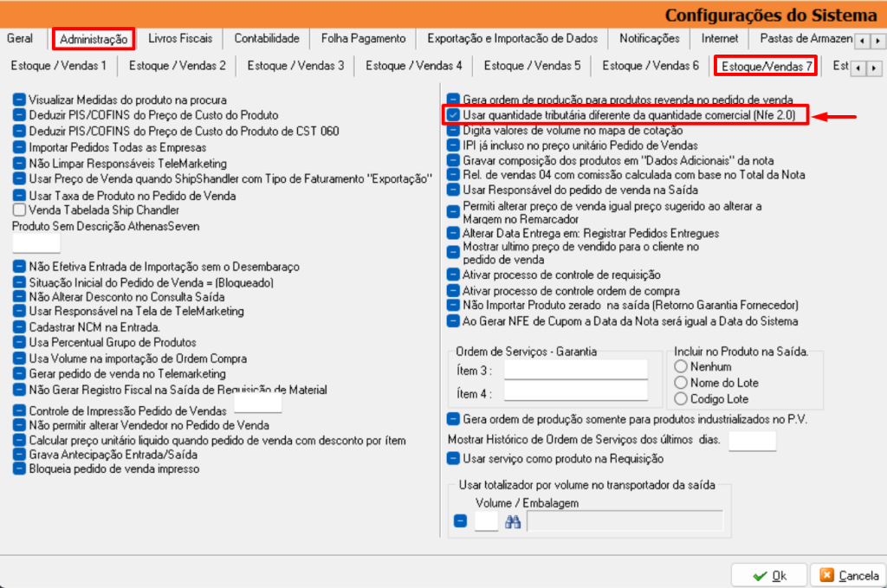Toggle 'Usar serviço como produto na Requisição'
The image size is (887, 588).
(x=452, y=458)
